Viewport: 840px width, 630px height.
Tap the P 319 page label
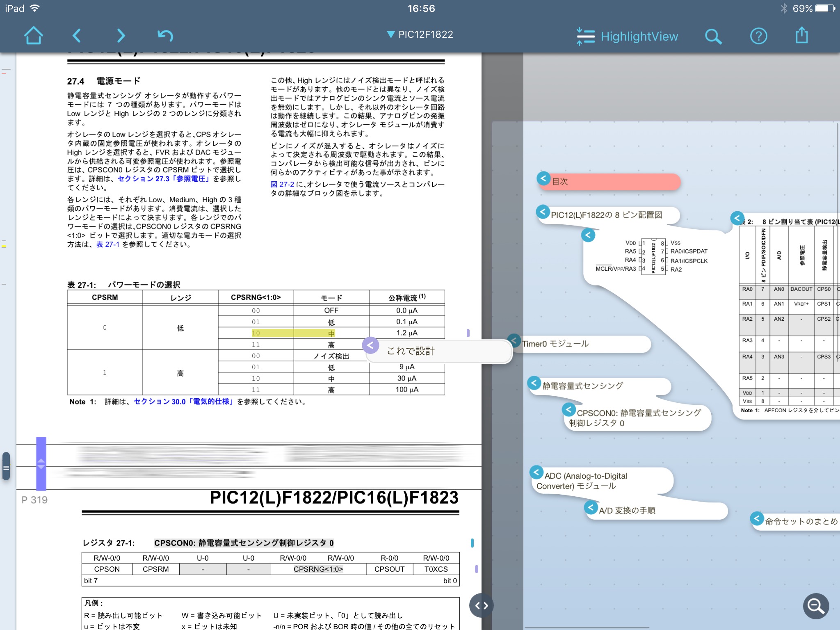[34, 500]
